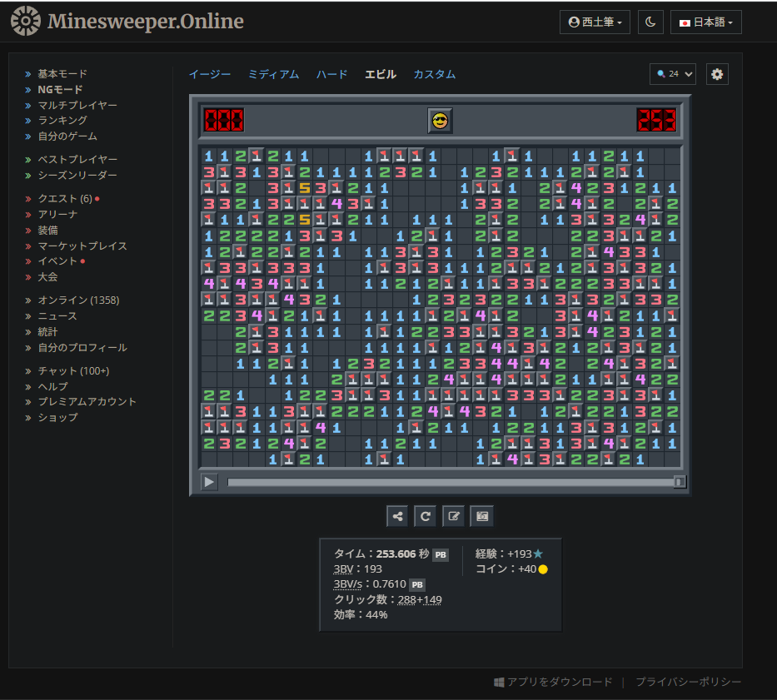777x700 pixels.
Task: Open the 西土筆 account menu
Action: (595, 22)
